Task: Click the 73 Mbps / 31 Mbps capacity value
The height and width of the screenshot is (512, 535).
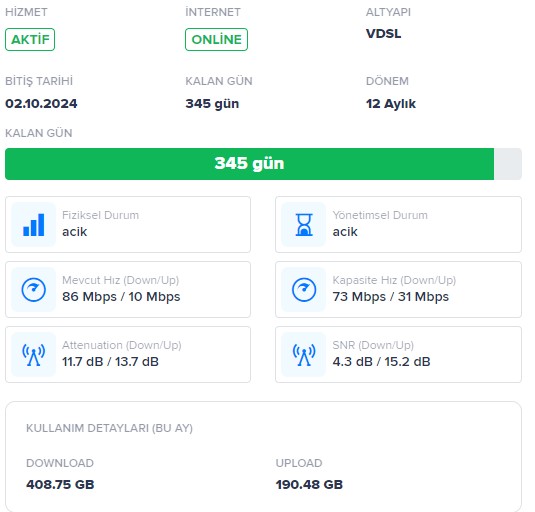Action: pyautogui.click(x=391, y=297)
